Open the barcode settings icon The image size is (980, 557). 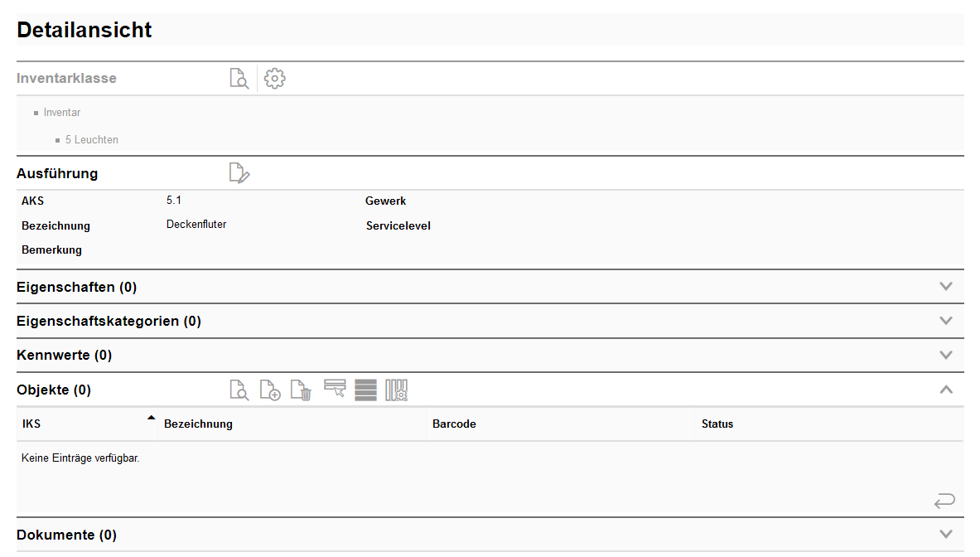(x=397, y=390)
